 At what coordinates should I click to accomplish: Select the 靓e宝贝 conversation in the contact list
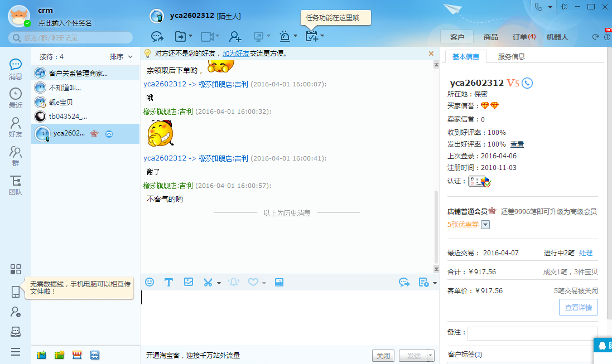coord(60,102)
